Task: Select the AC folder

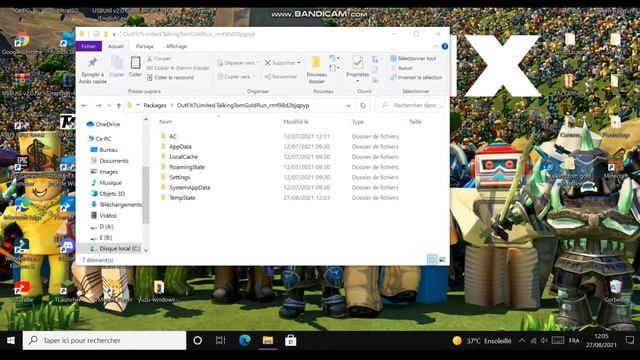Action: click(x=173, y=136)
